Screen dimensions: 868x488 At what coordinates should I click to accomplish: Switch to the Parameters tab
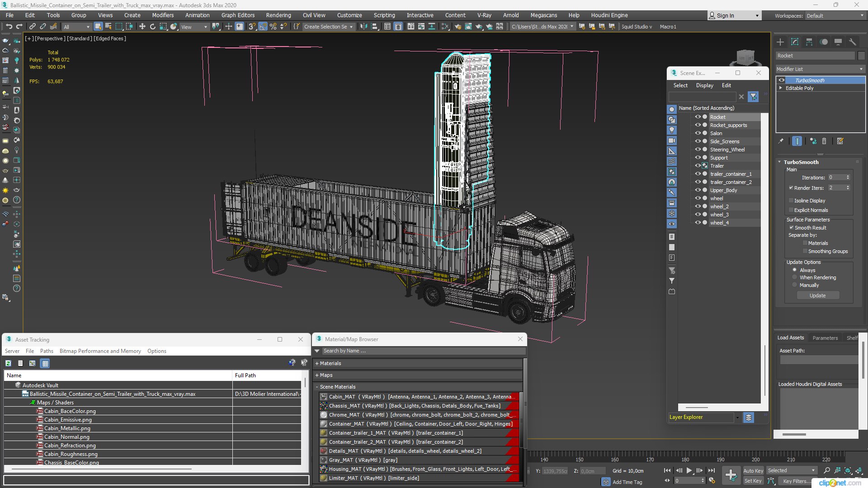tap(825, 338)
